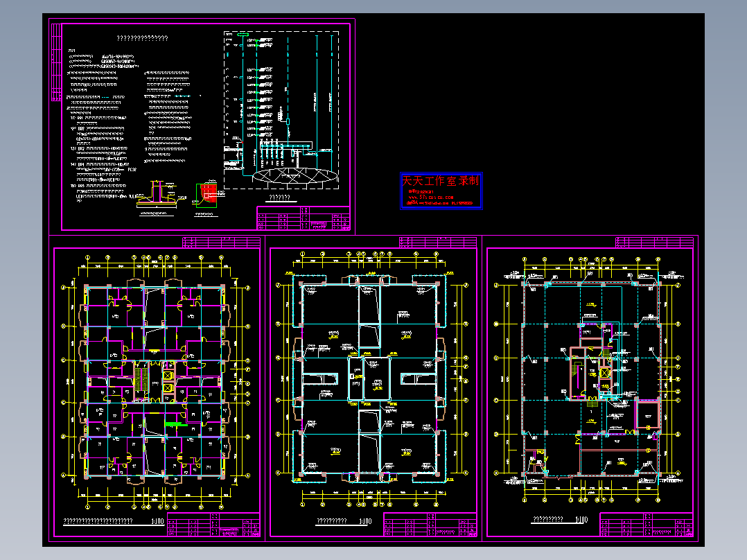Select the notes heading on the top-left sheet
The height and width of the screenshot is (560, 747).
click(x=143, y=39)
